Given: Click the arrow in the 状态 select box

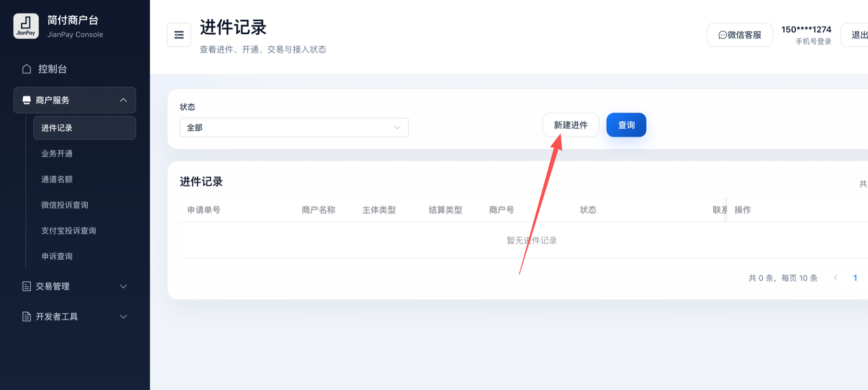Looking at the screenshot, I should tap(397, 127).
